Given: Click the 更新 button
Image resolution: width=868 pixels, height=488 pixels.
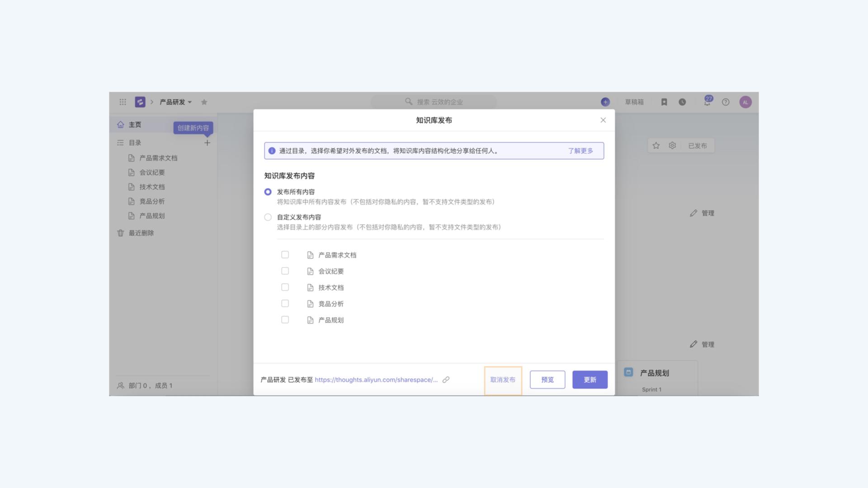Looking at the screenshot, I should click(590, 380).
